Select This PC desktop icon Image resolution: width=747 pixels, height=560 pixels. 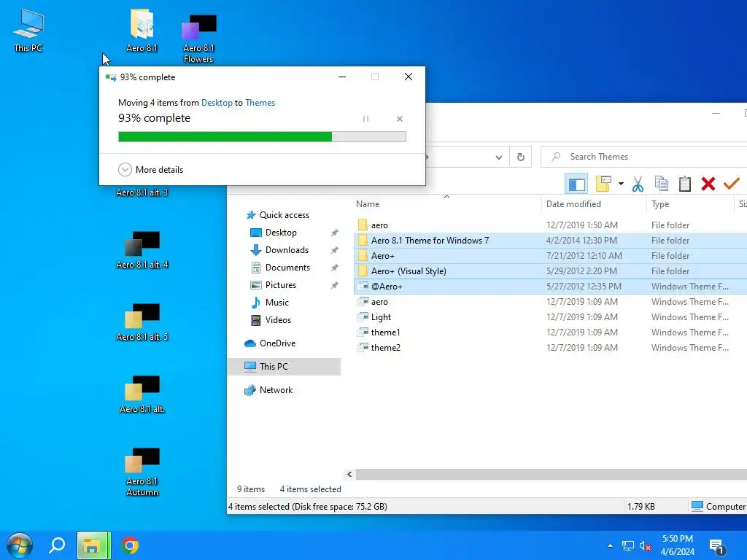[28, 31]
